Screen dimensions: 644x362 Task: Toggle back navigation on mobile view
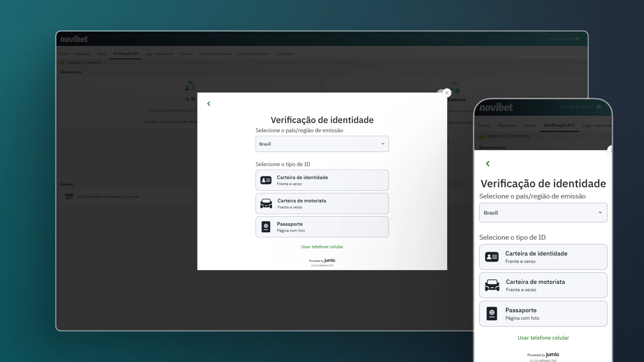487,164
